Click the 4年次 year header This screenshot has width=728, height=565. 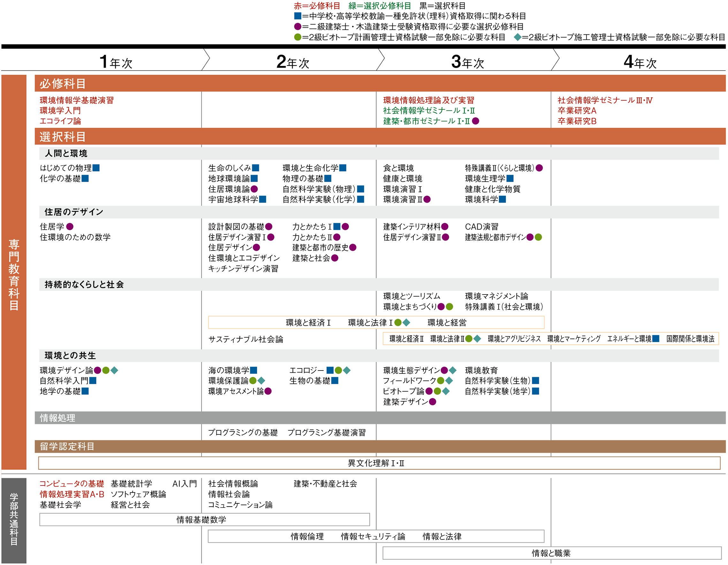click(x=640, y=62)
